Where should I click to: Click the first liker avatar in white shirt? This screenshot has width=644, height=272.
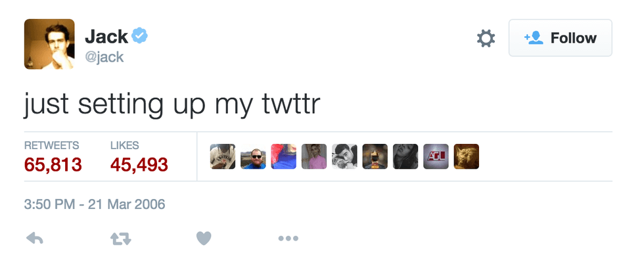click(x=223, y=156)
